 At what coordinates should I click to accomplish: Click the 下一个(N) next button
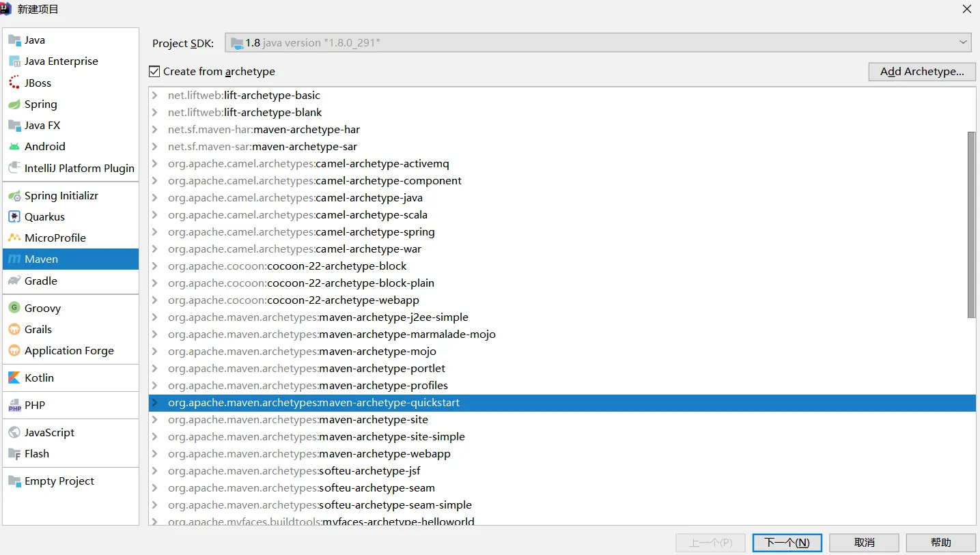787,543
